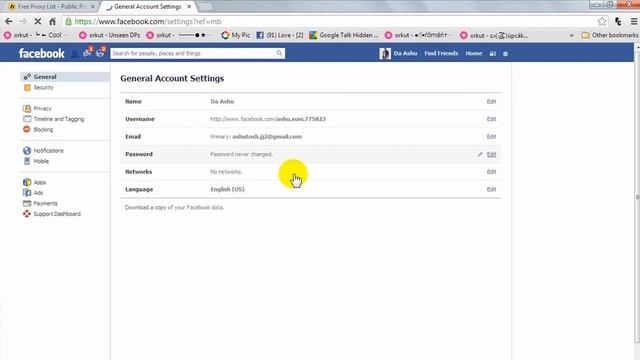Edit the Name row
This screenshot has width=640, height=360.
pyautogui.click(x=491, y=102)
